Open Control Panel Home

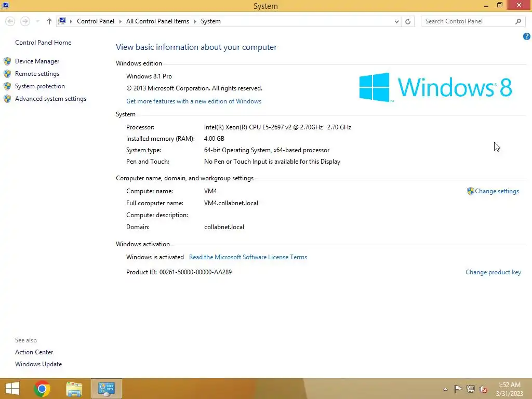point(43,43)
